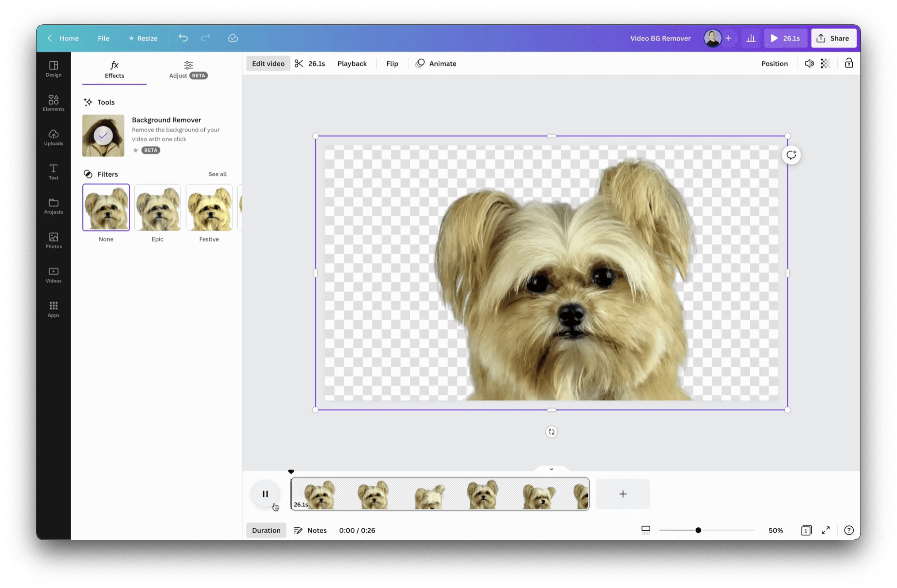Expand the timeline scenes view
This screenshot has height=588, width=897.
click(646, 530)
